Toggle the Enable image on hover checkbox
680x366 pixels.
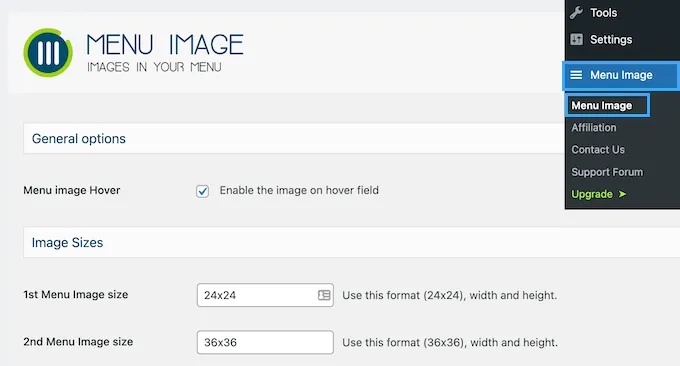[203, 191]
